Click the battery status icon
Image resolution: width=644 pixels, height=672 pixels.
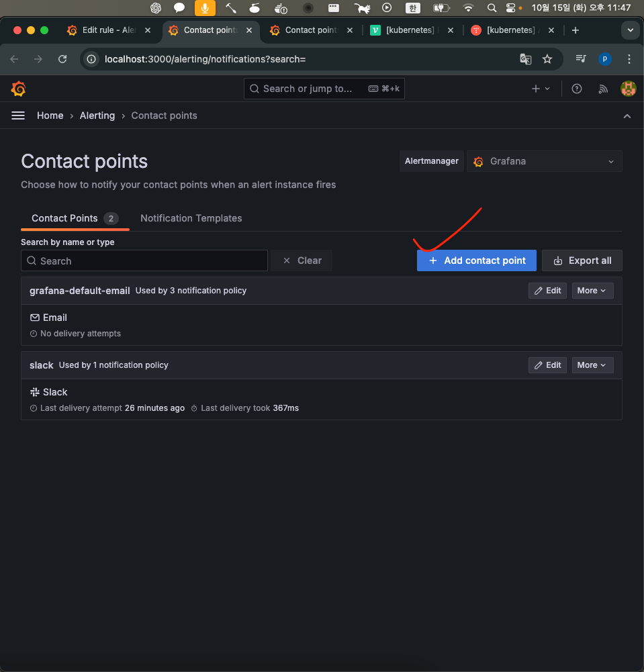[x=441, y=7]
